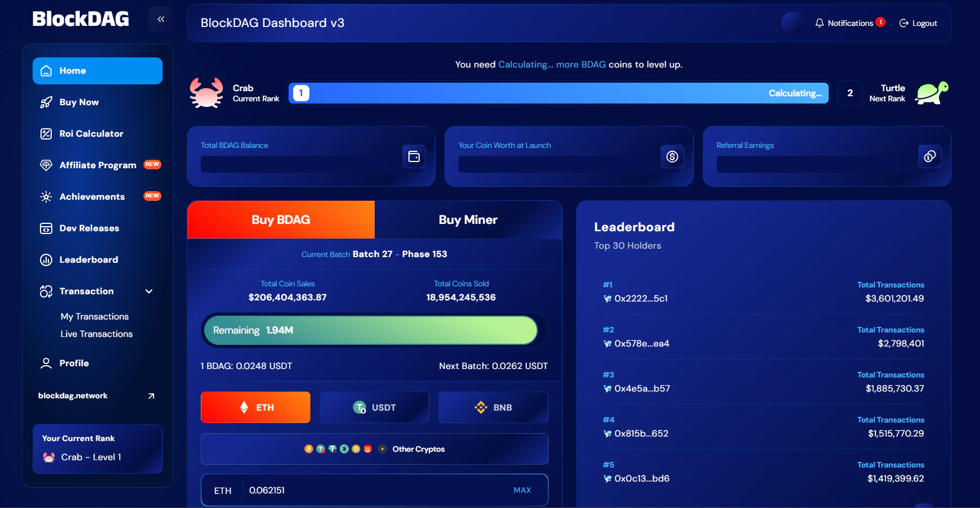
Task: Visit blockdag.network link
Action: pyautogui.click(x=73, y=396)
